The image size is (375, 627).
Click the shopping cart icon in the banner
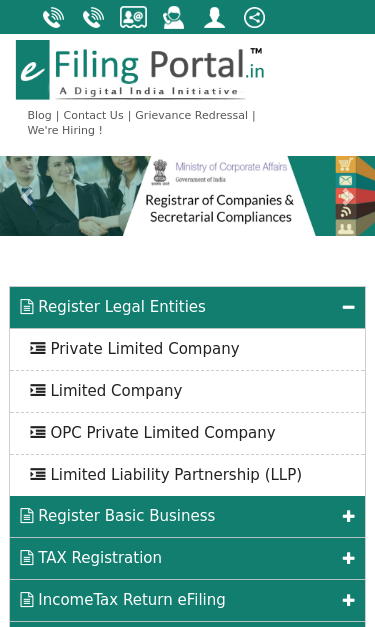[345, 164]
